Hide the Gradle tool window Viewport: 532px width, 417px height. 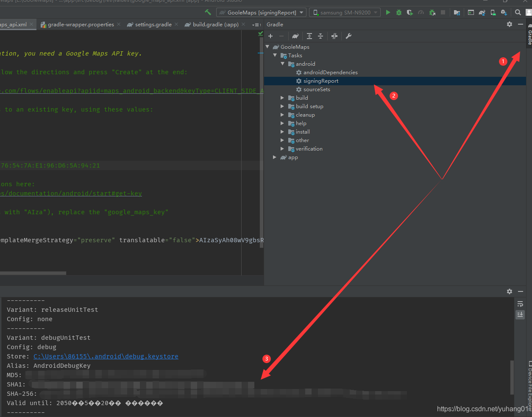(x=521, y=24)
